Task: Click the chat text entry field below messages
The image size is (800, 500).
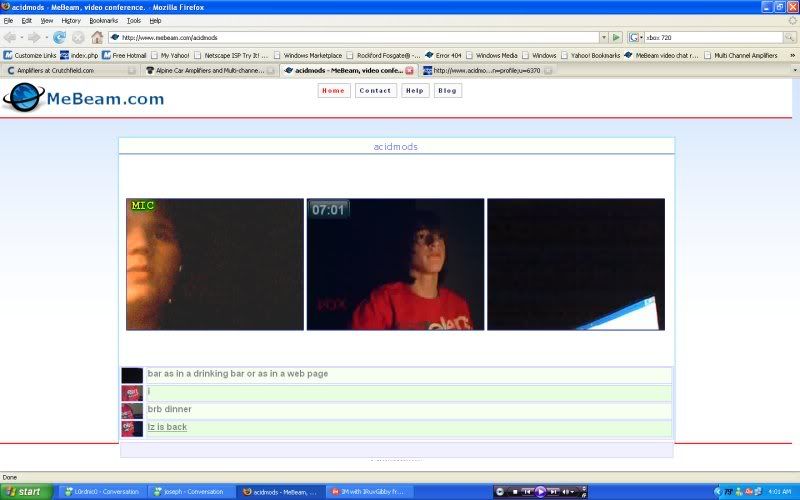Action: (x=396, y=450)
